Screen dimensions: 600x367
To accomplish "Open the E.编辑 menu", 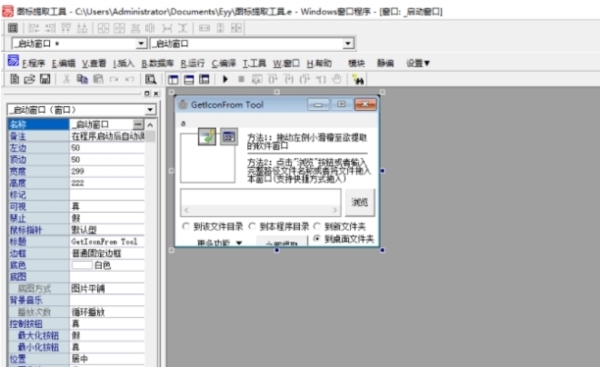I will tap(64, 64).
